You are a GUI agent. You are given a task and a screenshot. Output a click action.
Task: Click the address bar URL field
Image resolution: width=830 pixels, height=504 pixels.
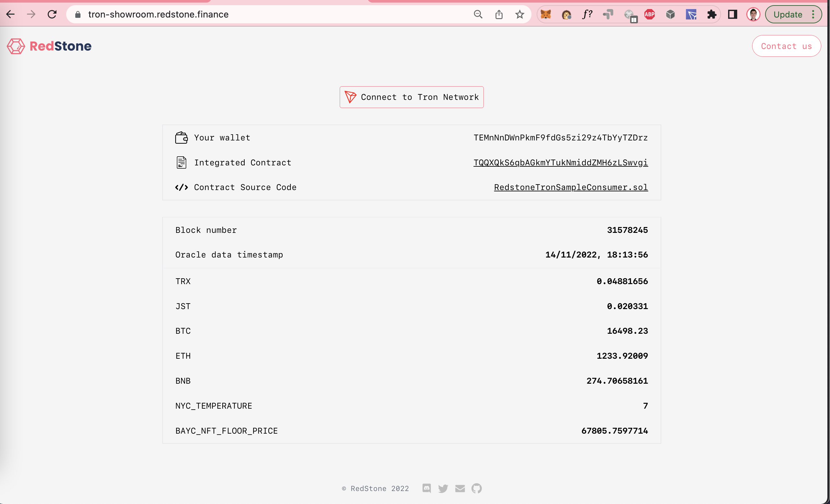pyautogui.click(x=270, y=15)
